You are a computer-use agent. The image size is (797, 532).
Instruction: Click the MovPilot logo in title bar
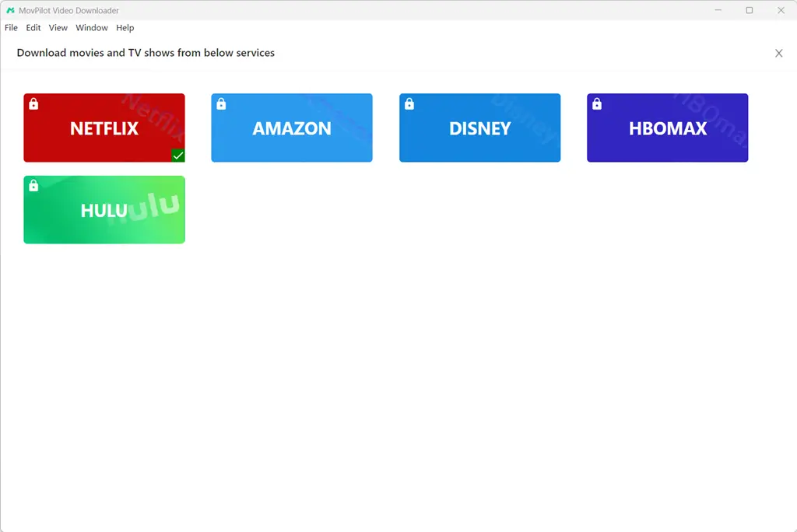click(x=10, y=10)
